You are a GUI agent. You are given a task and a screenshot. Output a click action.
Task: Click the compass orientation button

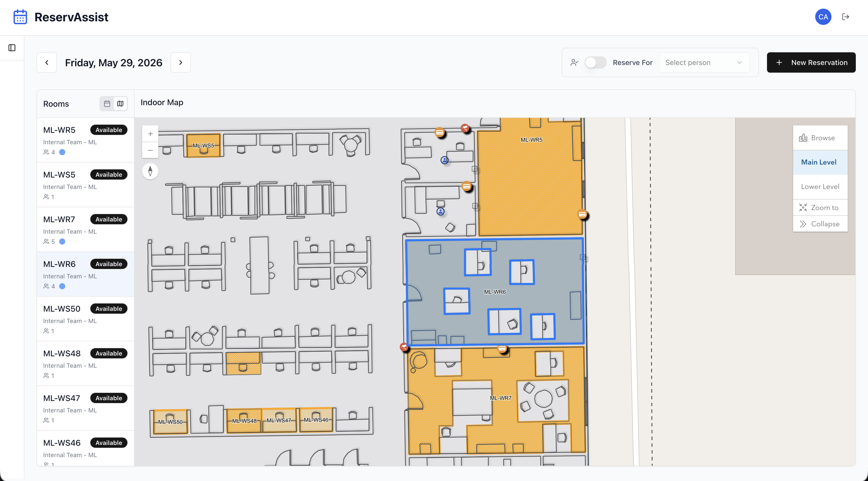(x=150, y=171)
